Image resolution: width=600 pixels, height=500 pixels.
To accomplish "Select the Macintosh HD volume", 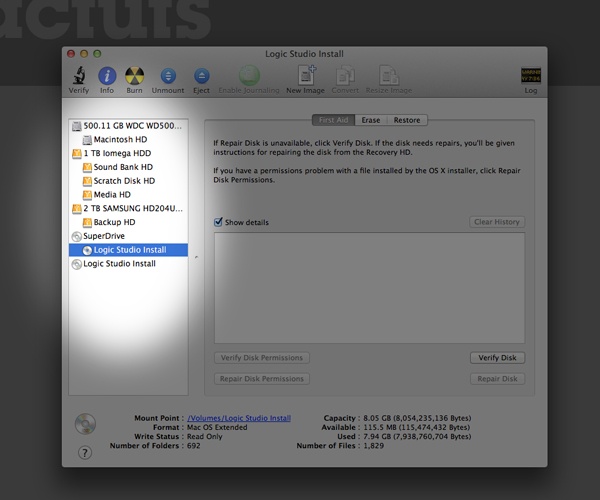I will click(128, 140).
